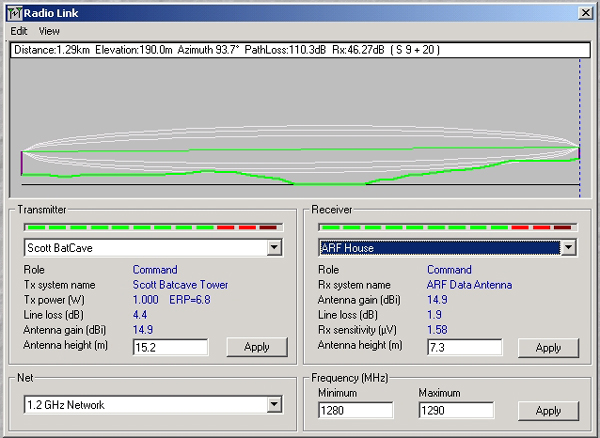Close the Radio Link window
The height and width of the screenshot is (438, 600).
[586, 12]
